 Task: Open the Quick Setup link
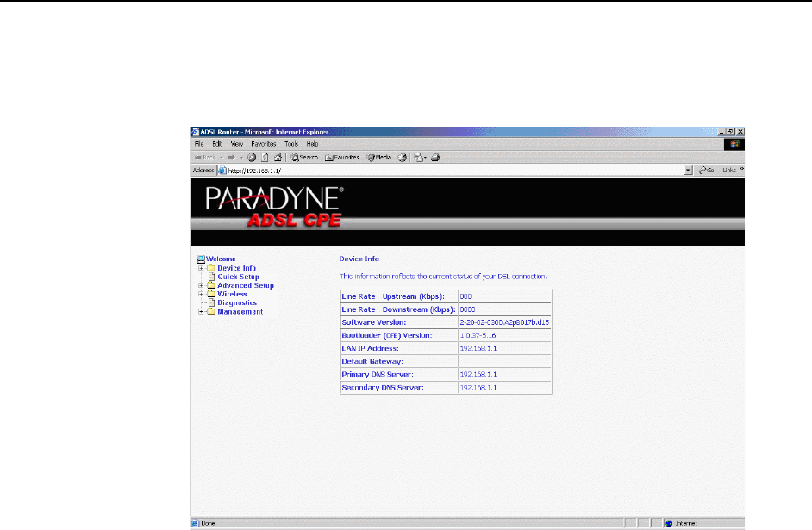(238, 277)
